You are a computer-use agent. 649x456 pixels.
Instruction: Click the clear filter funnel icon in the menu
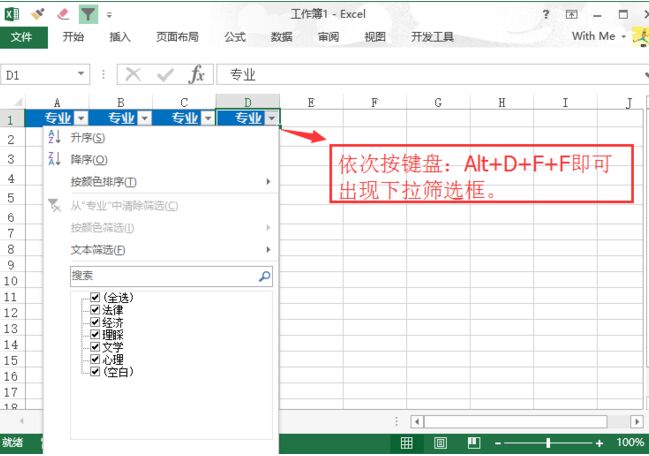coord(54,205)
